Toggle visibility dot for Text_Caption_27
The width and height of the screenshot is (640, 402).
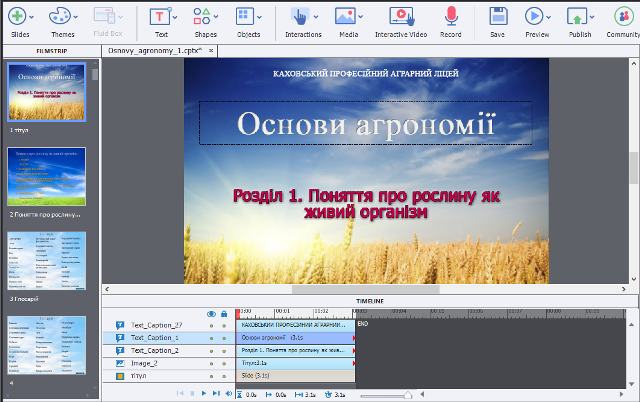click(211, 326)
